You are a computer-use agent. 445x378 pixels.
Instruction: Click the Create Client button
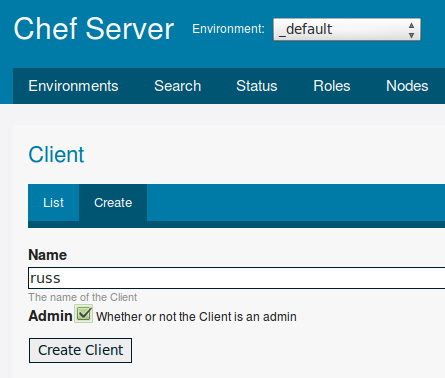(80, 350)
